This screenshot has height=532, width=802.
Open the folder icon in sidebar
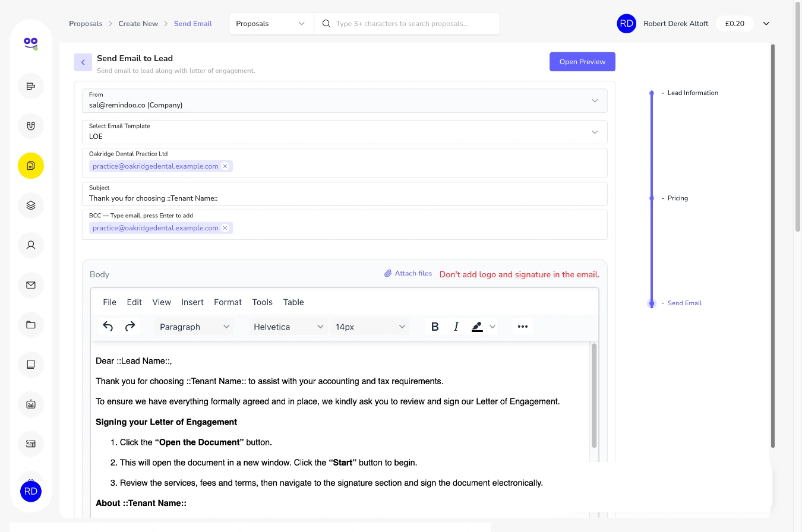pyautogui.click(x=31, y=325)
